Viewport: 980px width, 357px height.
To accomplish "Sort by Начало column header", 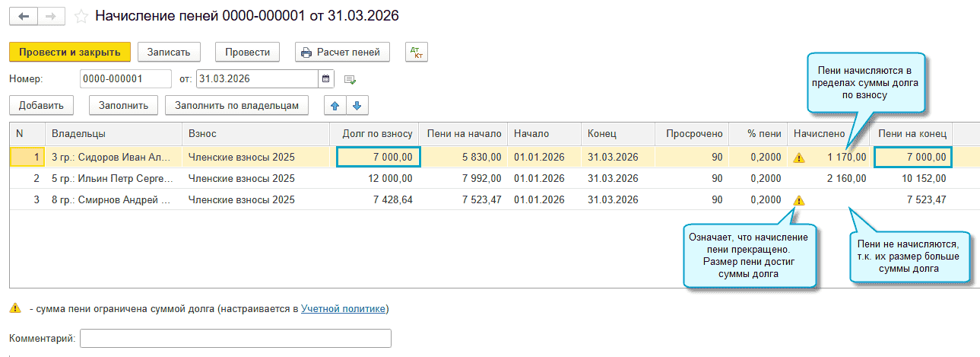I will 544,133.
